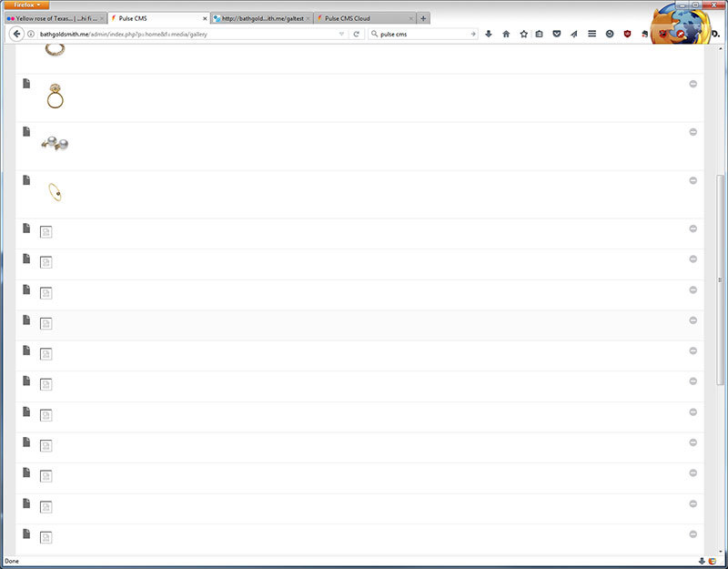Switch to 'Yellow rose of Texas' tab

(x=56, y=18)
